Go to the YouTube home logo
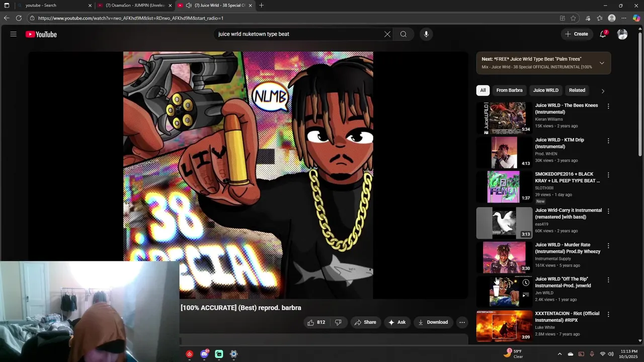The width and height of the screenshot is (644, 362). (41, 34)
